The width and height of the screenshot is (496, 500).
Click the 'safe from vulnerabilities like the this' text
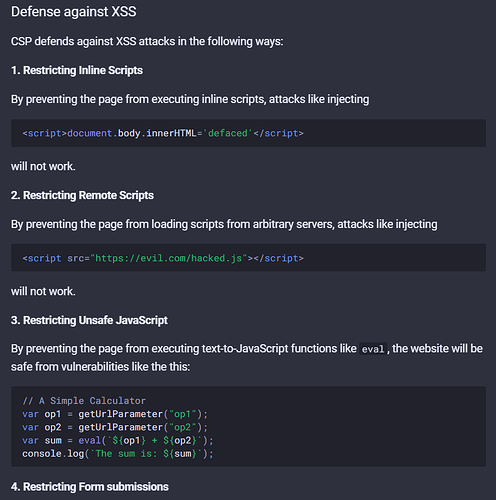[x=100, y=367]
